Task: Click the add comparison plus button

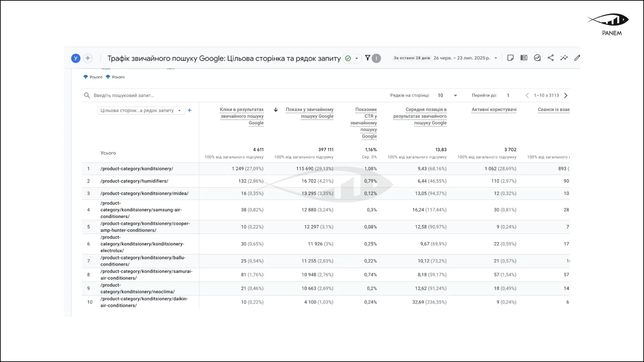Action: pyautogui.click(x=88, y=58)
